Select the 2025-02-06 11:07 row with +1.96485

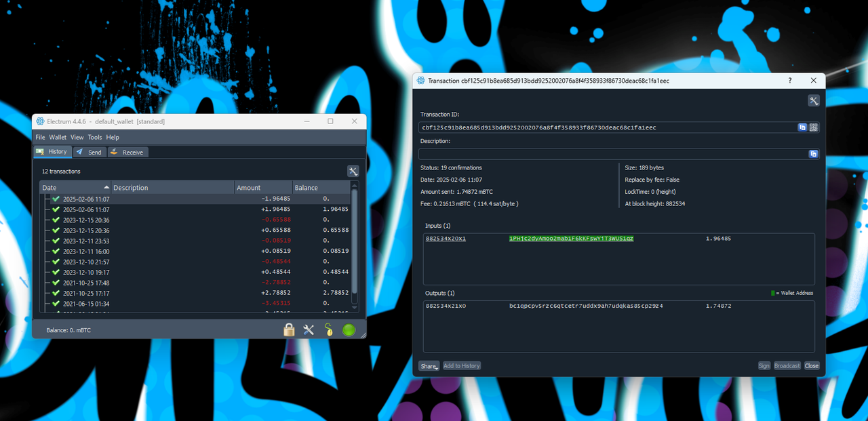coord(195,209)
